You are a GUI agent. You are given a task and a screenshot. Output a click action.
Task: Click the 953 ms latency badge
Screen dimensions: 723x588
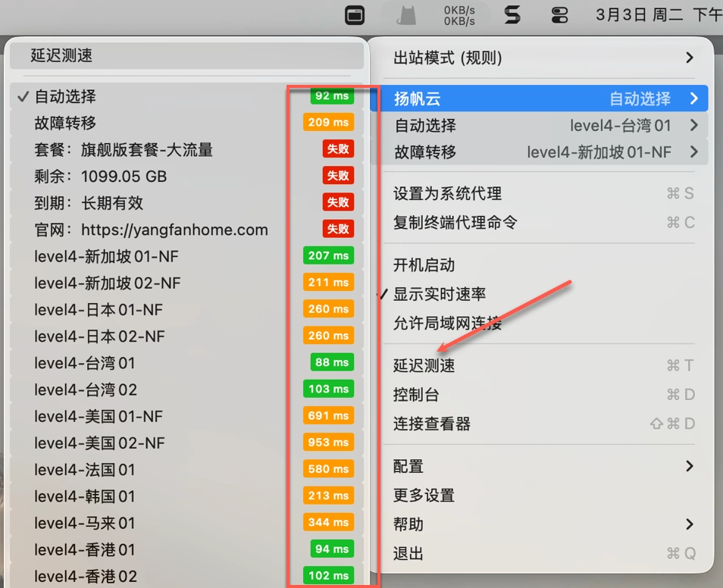click(x=328, y=443)
